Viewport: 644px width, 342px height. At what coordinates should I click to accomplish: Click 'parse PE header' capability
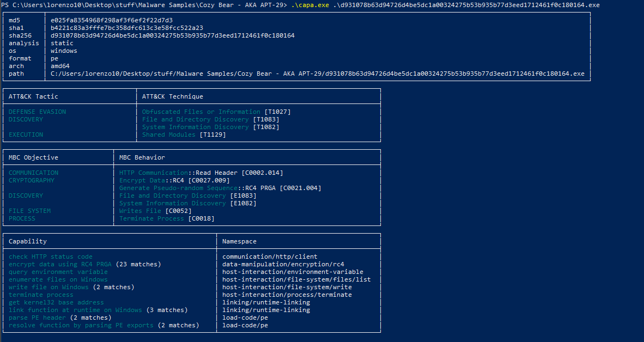38,317
